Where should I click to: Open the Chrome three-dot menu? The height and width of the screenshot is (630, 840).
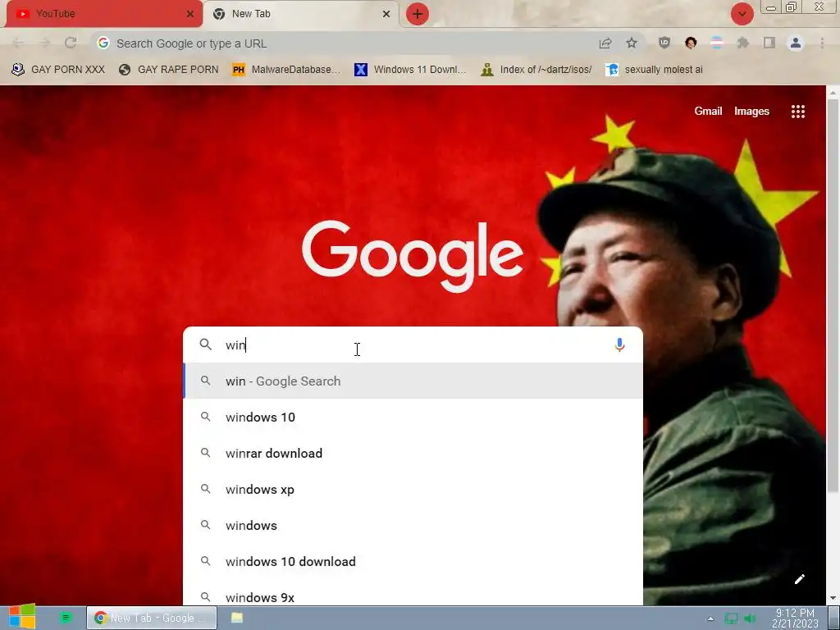click(x=822, y=43)
